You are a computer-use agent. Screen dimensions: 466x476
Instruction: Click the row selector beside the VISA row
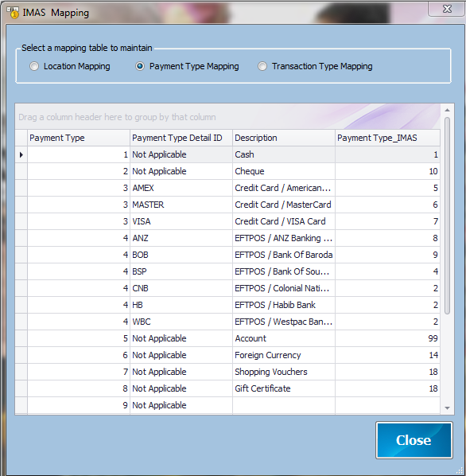(x=21, y=221)
